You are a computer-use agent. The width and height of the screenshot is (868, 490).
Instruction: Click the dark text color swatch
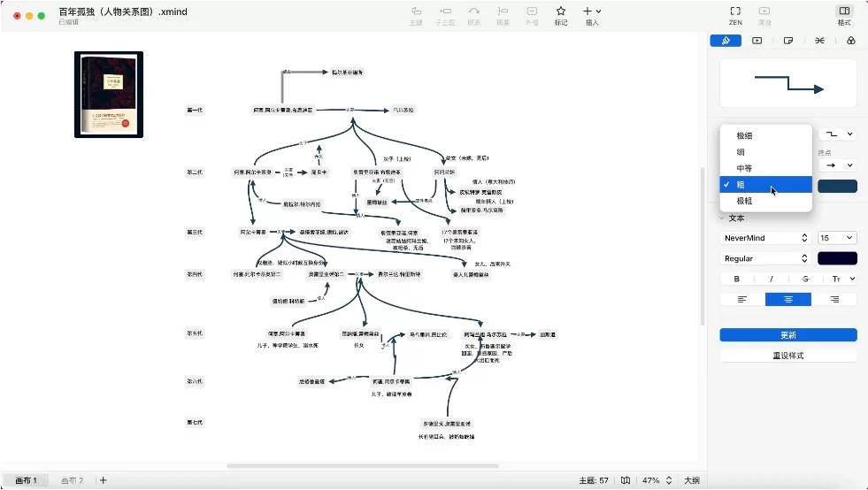[837, 258]
